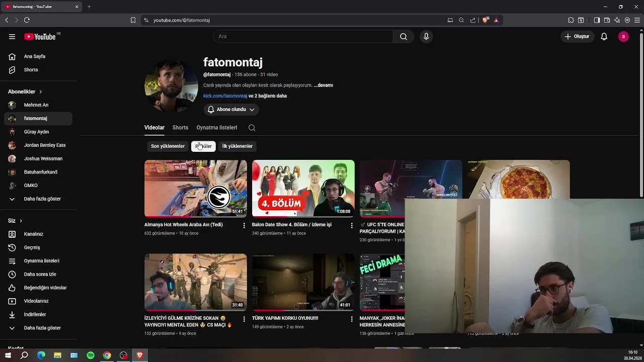Open options for TÜRK YAPIMI KORKU video
The height and width of the screenshot is (362, 644).
(x=352, y=319)
